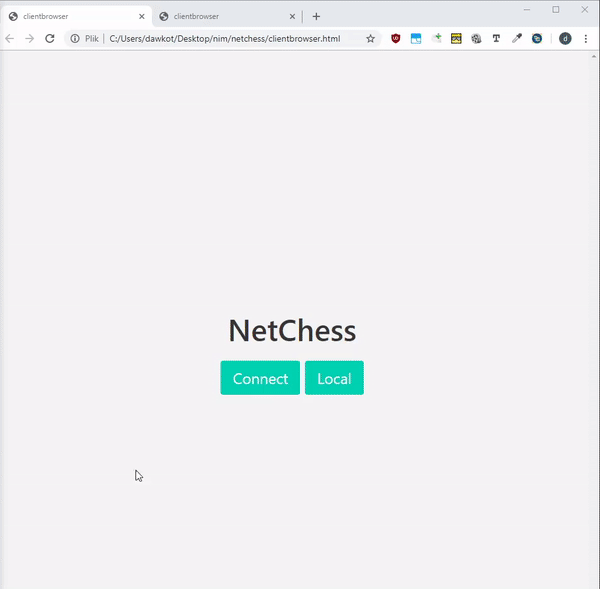Open the T font extension
The width and height of the screenshot is (600, 589).
click(x=496, y=38)
